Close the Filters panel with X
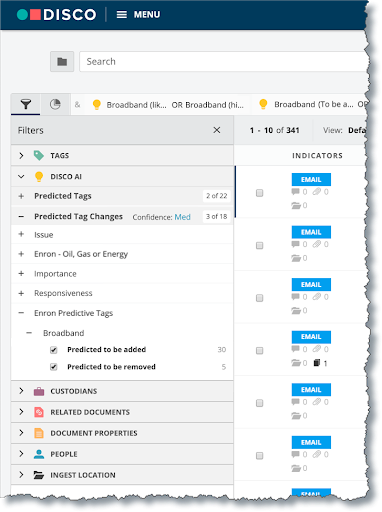The height and width of the screenshot is (512, 382). click(x=217, y=130)
